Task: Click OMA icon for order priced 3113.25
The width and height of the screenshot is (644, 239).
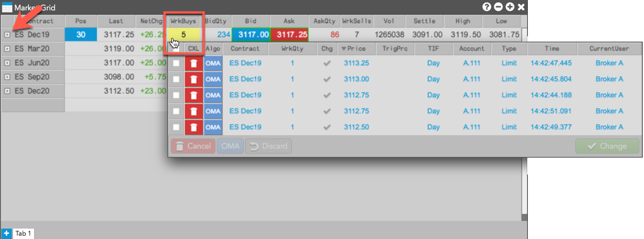Action: (x=213, y=63)
